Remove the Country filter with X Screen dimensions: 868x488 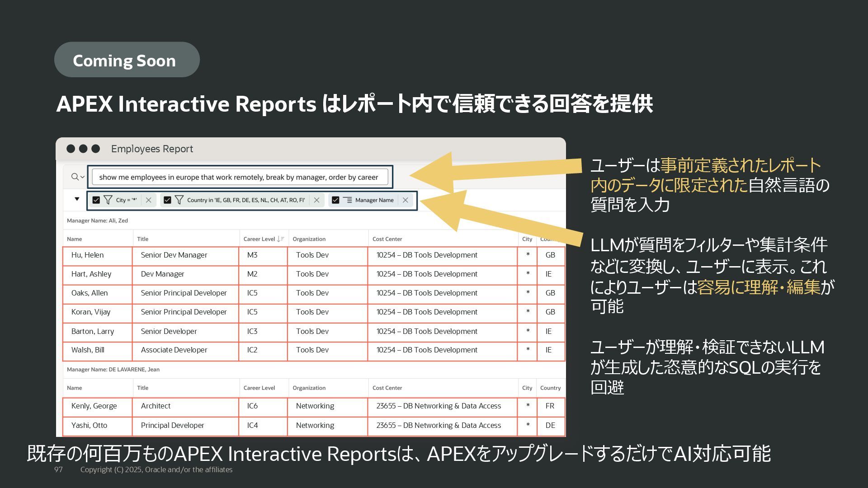316,200
